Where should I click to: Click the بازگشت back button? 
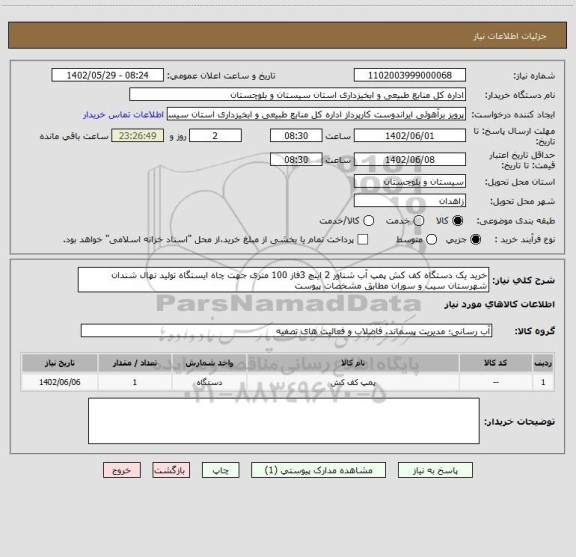171,470
